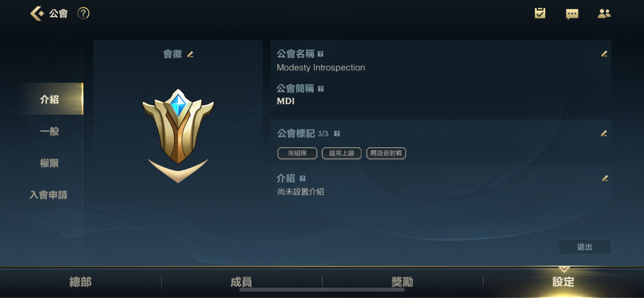Screen dimensions: 644x298
Task: Open the 入會申請 side tab
Action: click(49, 195)
